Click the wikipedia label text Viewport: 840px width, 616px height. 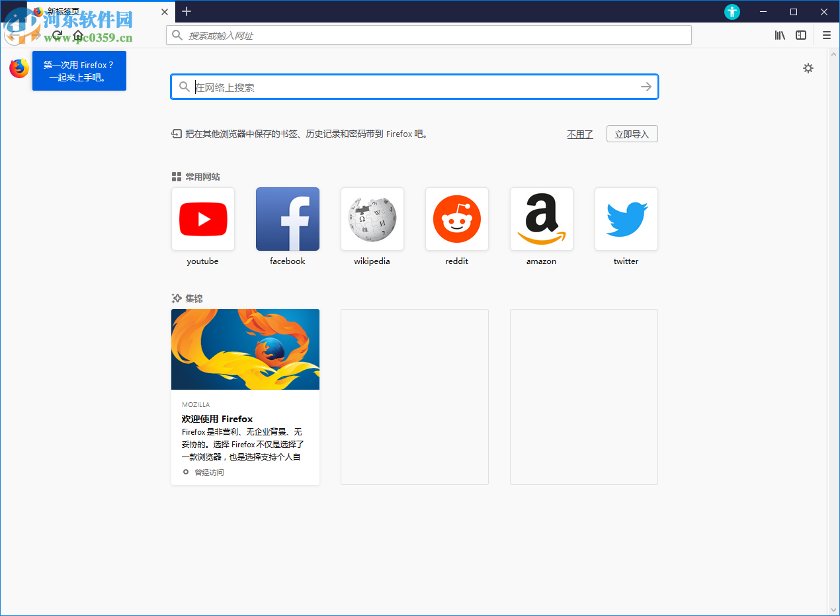click(x=372, y=261)
